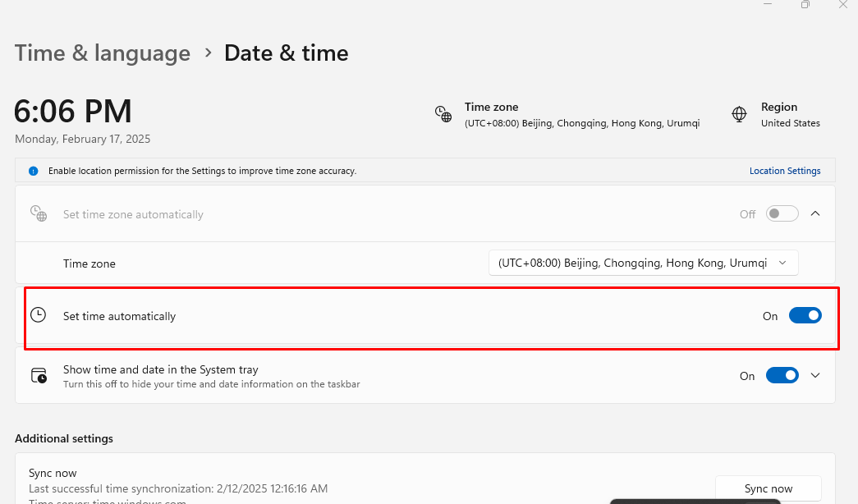Select the Date & time breadcrumb
Screen dimensions: 858x504
(286, 53)
